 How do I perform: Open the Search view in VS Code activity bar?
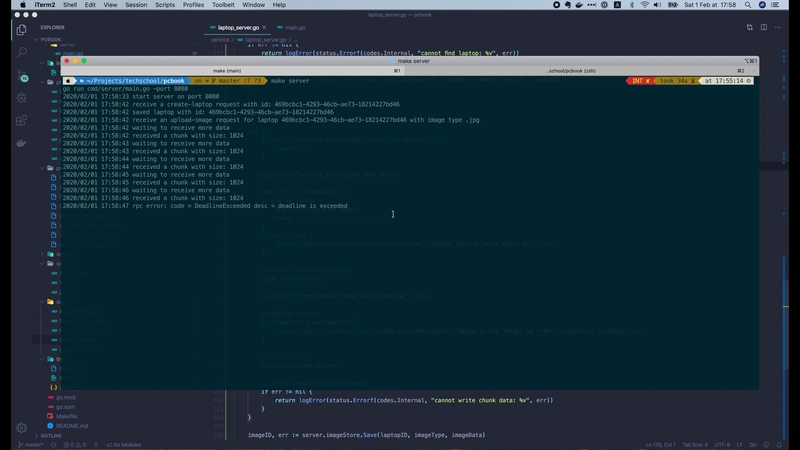tap(21, 52)
